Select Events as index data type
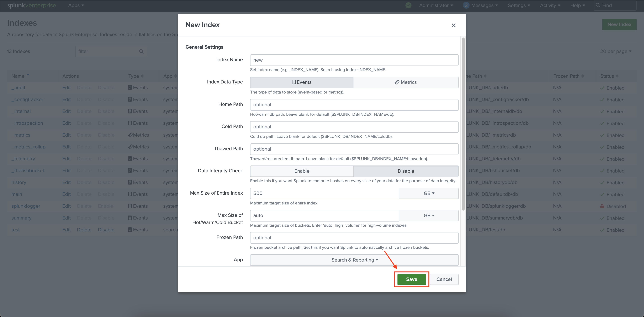Screen dimensions: 644x317 tap(302, 82)
